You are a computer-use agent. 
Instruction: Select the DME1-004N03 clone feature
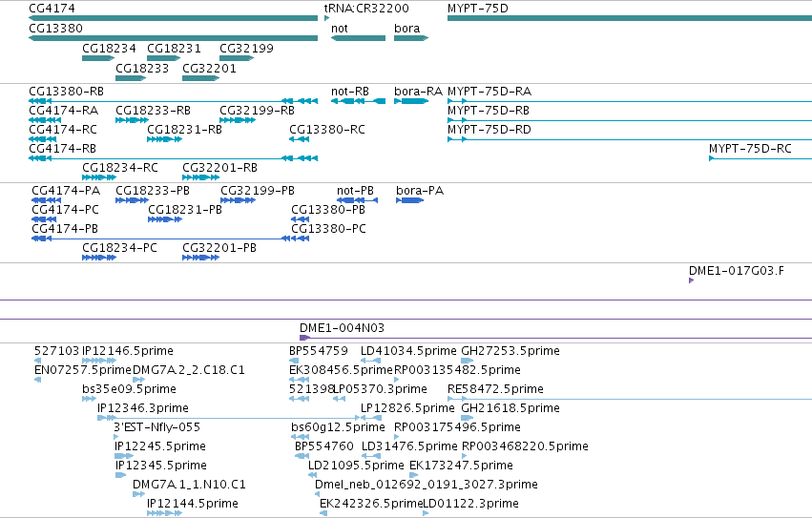pyautogui.click(x=555, y=339)
